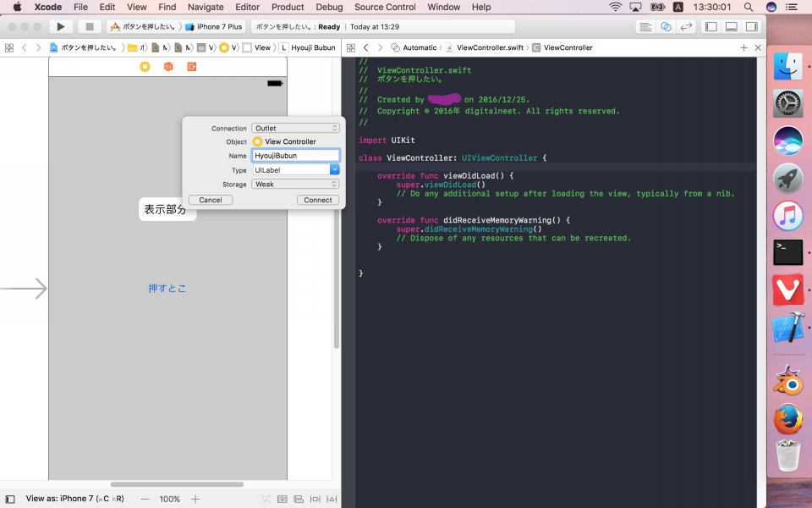The width and height of the screenshot is (812, 508).
Task: Zoom out the storyboard canvas
Action: pos(145,500)
